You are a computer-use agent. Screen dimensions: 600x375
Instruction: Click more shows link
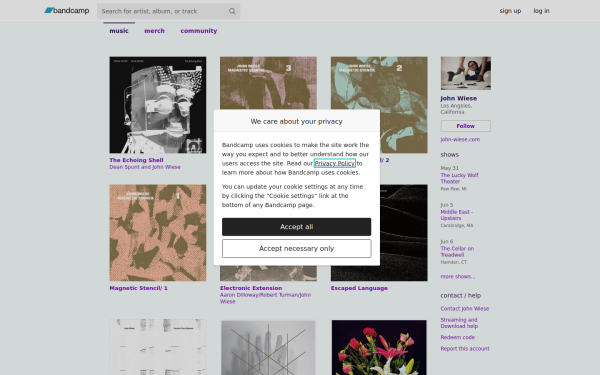458,276
